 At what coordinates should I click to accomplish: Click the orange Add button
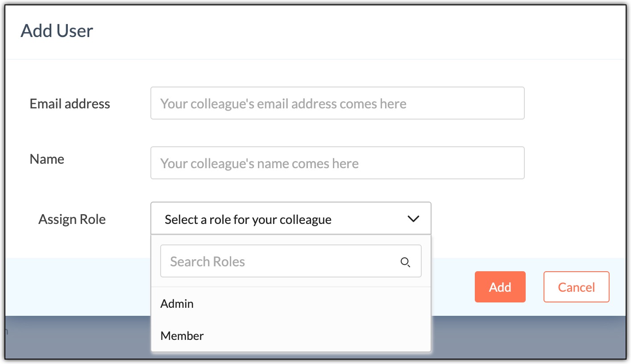[500, 287]
